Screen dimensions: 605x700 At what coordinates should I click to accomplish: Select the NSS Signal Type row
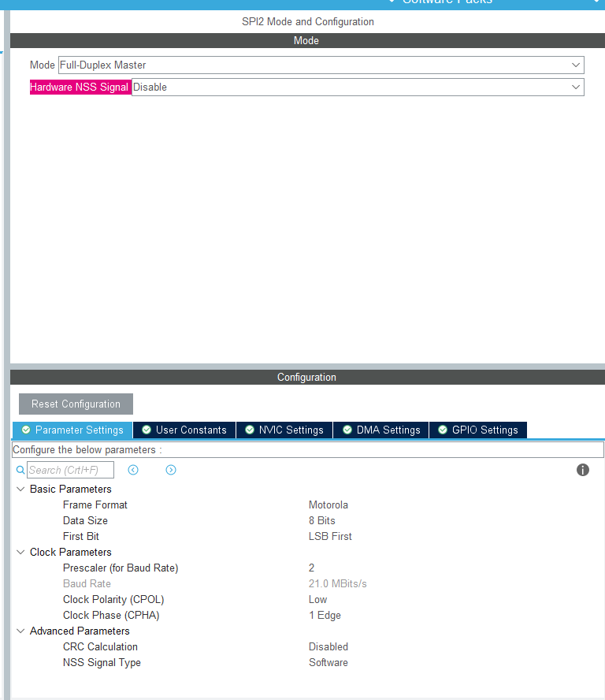308,662
